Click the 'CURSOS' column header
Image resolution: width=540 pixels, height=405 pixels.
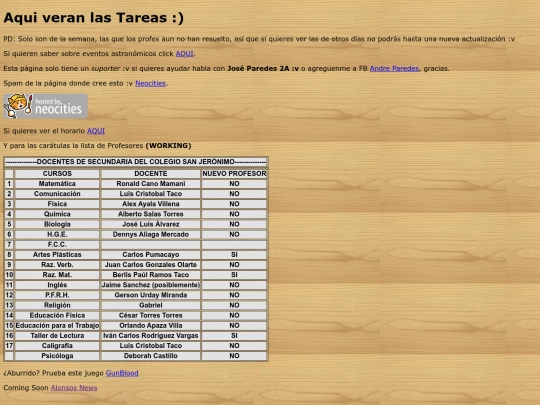click(x=57, y=174)
